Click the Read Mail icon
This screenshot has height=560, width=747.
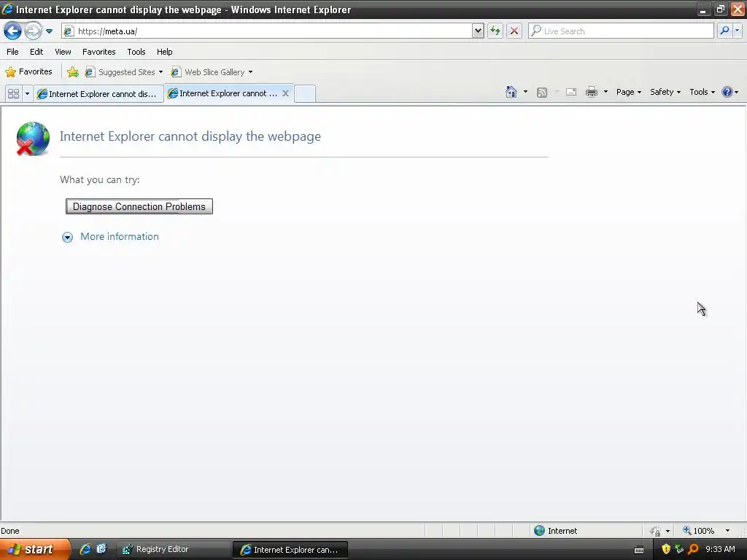571,92
